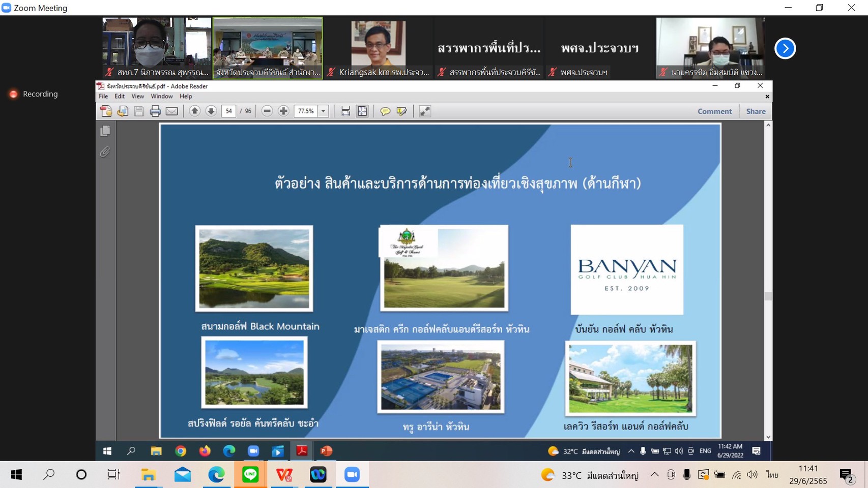Go to previous page arrow
The width and height of the screenshot is (868, 488).
[x=194, y=111]
